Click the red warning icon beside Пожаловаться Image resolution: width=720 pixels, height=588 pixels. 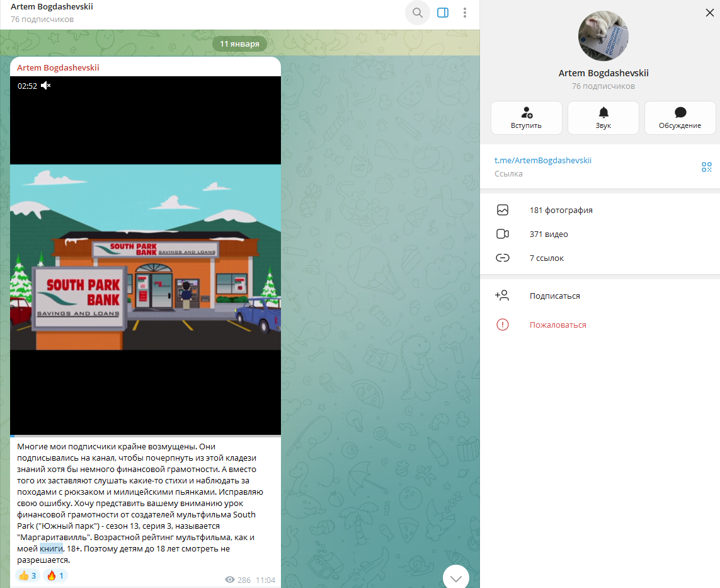[502, 325]
